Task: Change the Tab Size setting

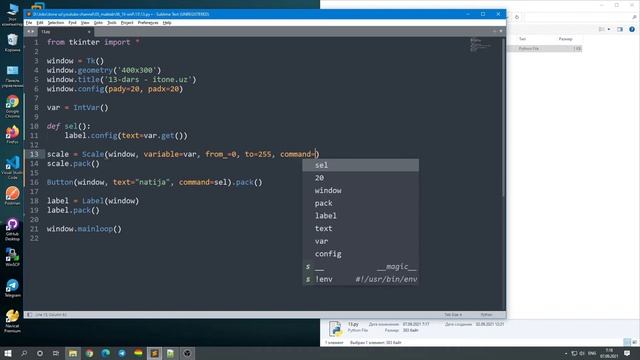Action: (453, 315)
